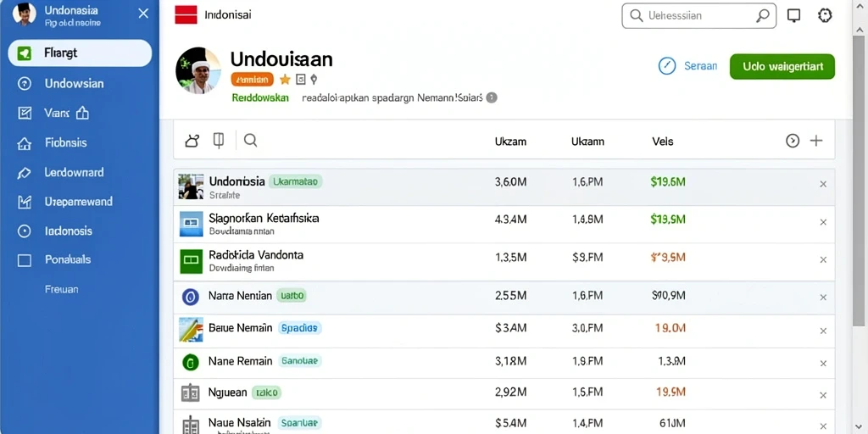Screen dimensions: 868x434
Task: Click the orange badge under Undouisaan
Action: [x=253, y=80]
